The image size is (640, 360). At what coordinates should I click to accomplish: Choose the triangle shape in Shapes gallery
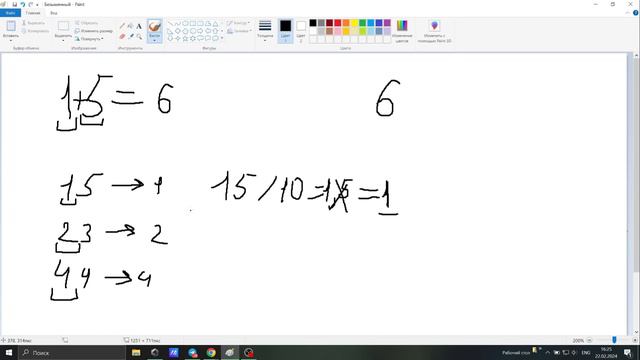(215, 24)
